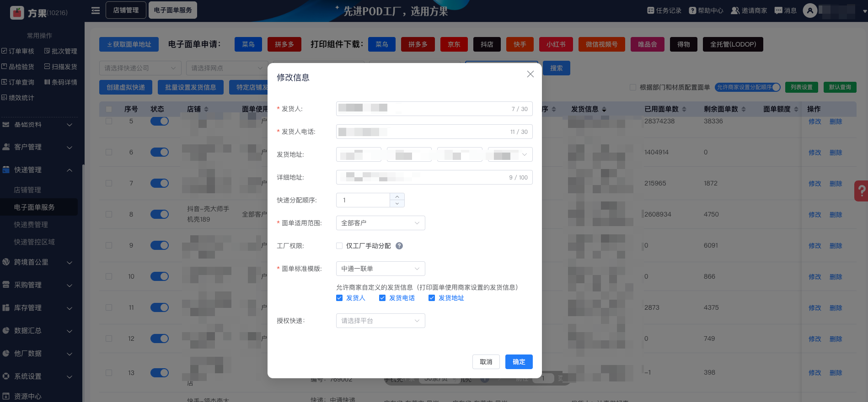Click the 抖店 print component button
The width and height of the screenshot is (868, 402).
click(487, 44)
